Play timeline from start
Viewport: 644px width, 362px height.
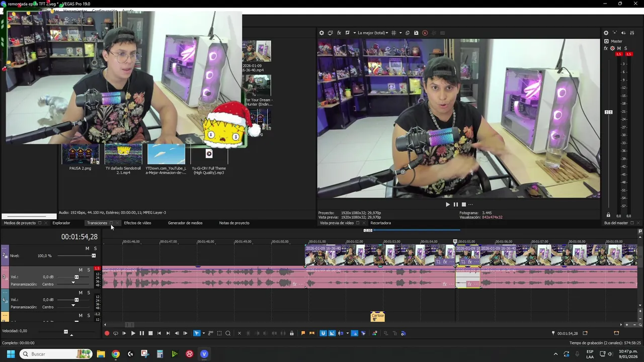[124, 333]
